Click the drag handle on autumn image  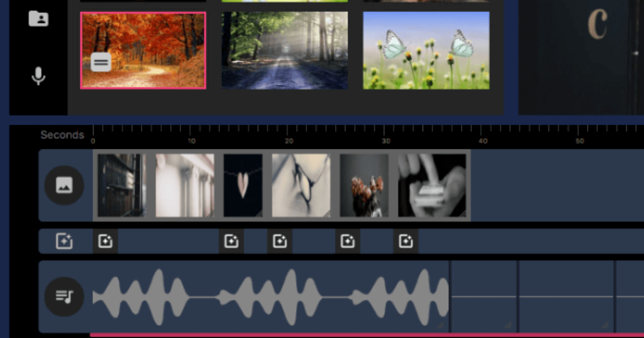[x=101, y=62]
